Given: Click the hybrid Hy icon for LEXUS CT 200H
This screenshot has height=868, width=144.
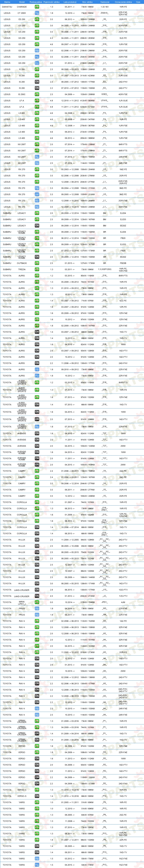Looking at the screenshot, I should (x=37, y=13).
